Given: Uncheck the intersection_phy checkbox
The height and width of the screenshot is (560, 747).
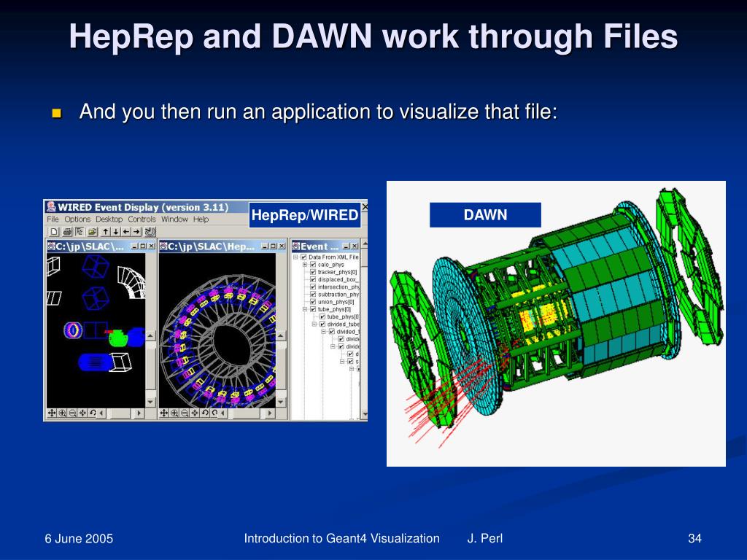Looking at the screenshot, I should tap(313, 287).
